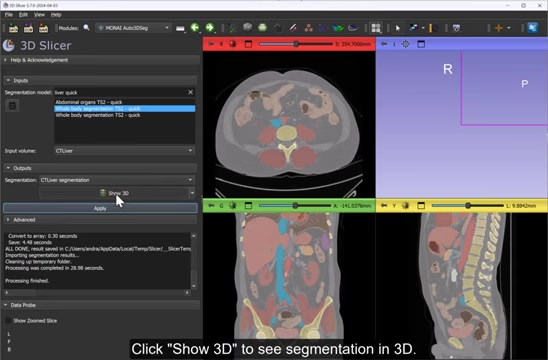The width and height of the screenshot is (548, 360).
Task: Open the Help menu
Action: tap(56, 15)
